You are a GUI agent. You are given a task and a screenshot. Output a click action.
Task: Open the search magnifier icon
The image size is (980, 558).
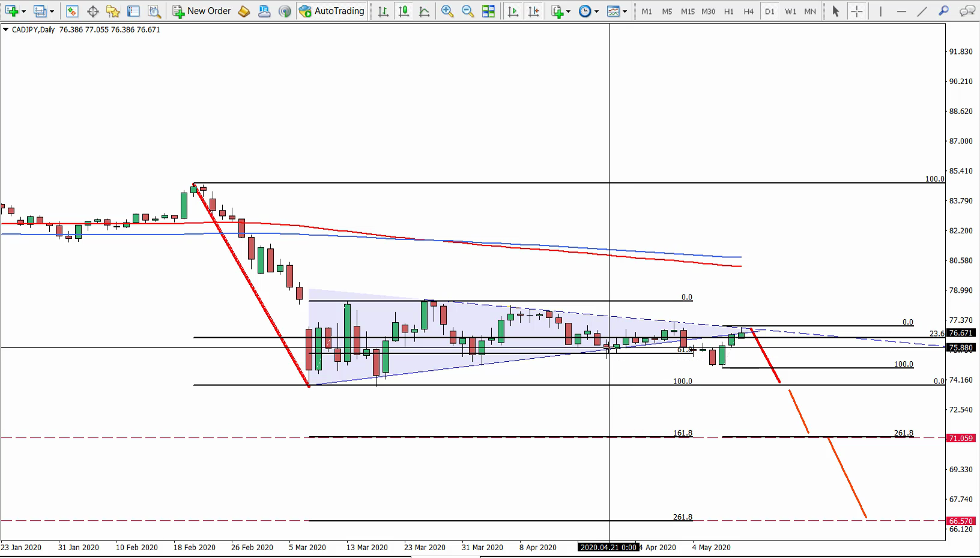coord(944,11)
